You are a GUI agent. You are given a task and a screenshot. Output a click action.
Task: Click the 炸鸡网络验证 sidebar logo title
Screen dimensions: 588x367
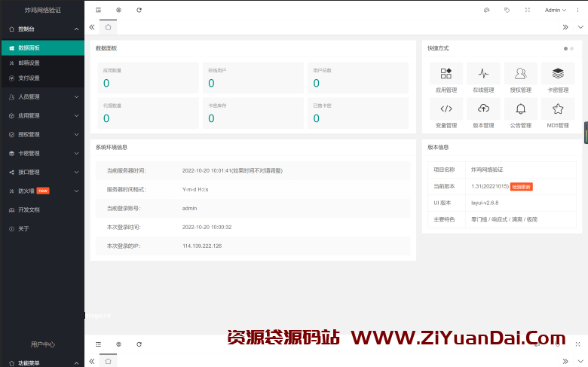pos(42,10)
